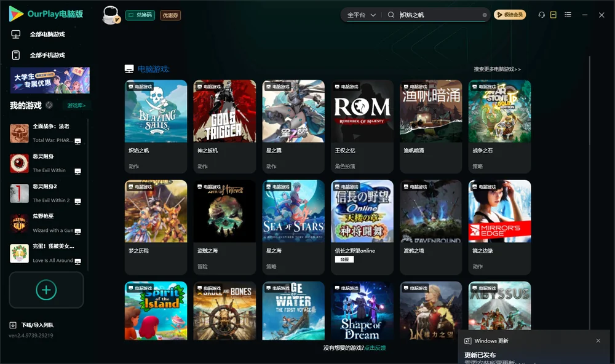The height and width of the screenshot is (364, 615).
Task: Select Total War: PHARAOH in my games
Action: 46,133
